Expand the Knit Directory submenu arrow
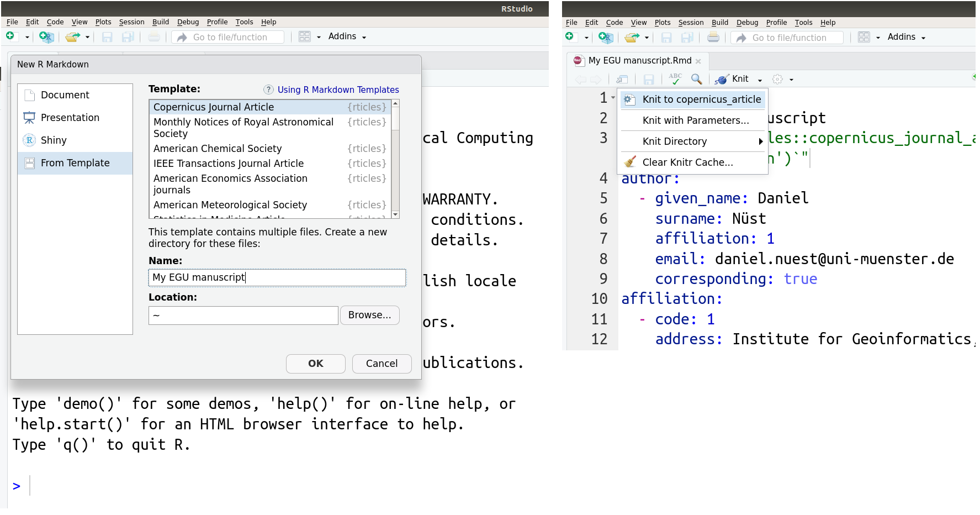This screenshot has height=515, width=980. 761,141
